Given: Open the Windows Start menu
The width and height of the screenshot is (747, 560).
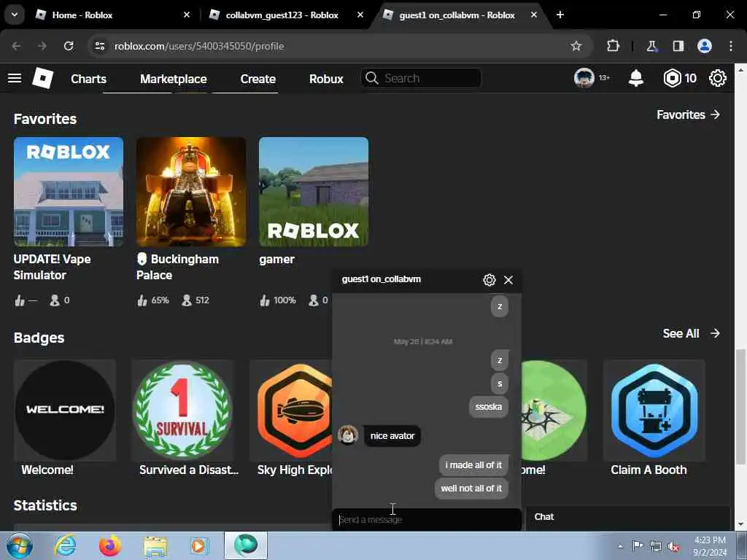Looking at the screenshot, I should (x=20, y=545).
